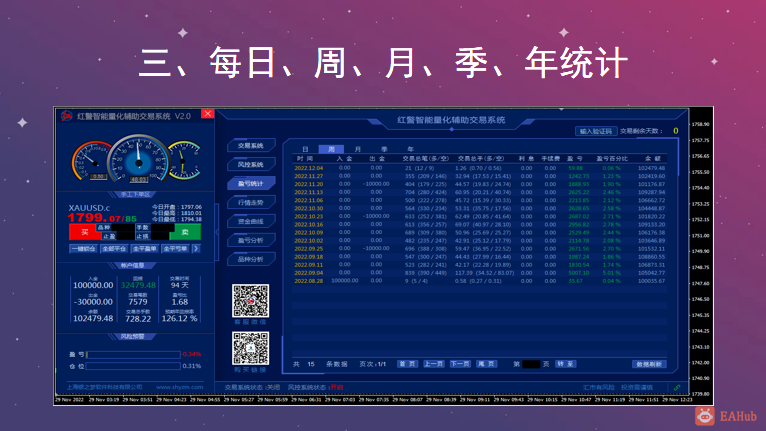Select the 2022.08.28 row date

tap(309, 281)
